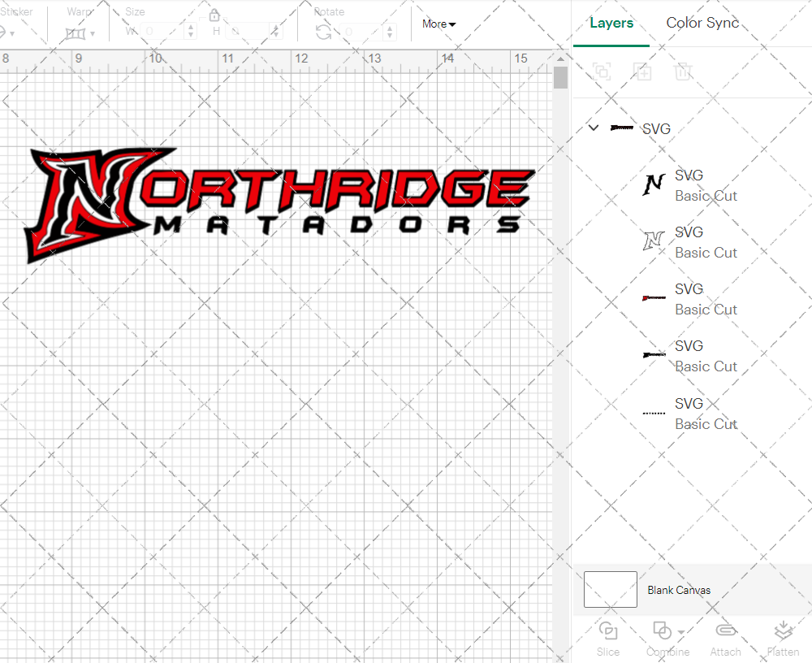The width and height of the screenshot is (812, 663).
Task: Click the canvas vertical scrollbar thumb
Action: tap(560, 78)
